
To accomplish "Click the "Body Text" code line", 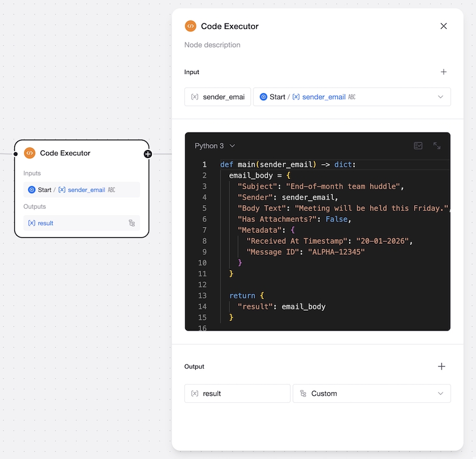I will tap(343, 208).
